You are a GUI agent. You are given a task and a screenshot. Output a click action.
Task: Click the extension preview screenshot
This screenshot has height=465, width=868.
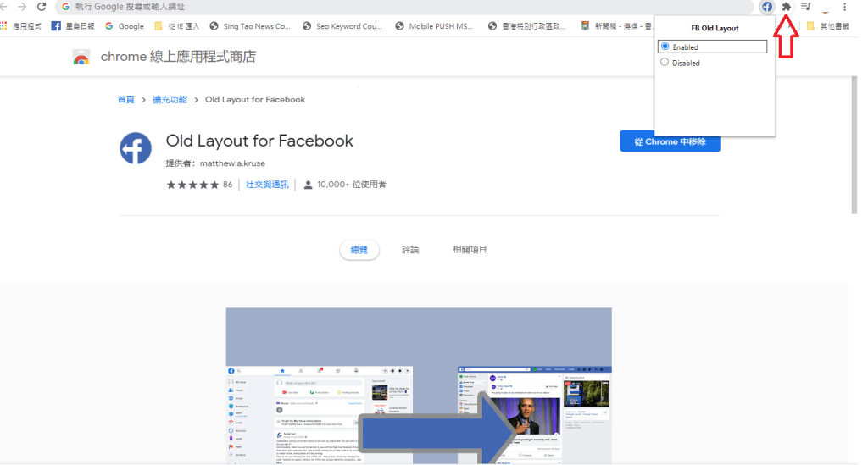pos(419,385)
